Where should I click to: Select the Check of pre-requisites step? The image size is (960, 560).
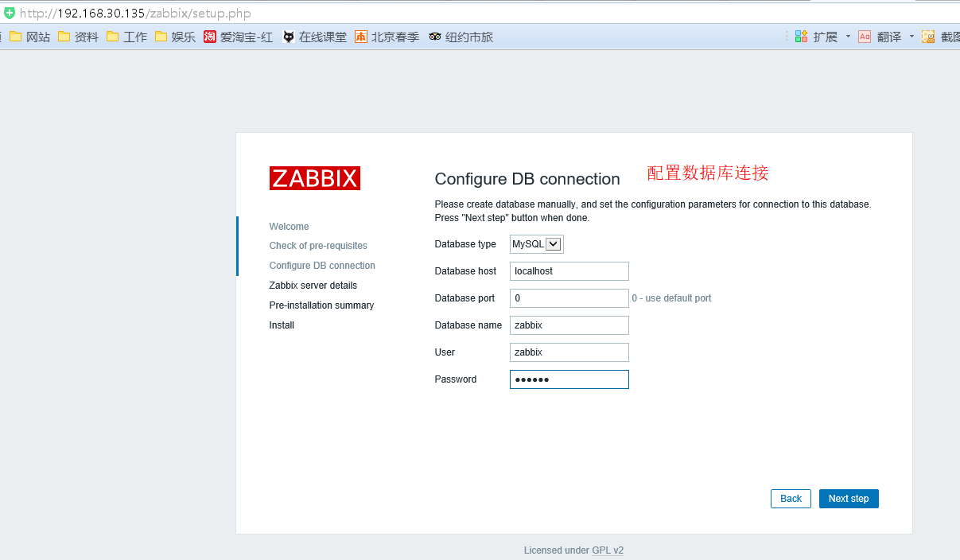pyautogui.click(x=318, y=246)
